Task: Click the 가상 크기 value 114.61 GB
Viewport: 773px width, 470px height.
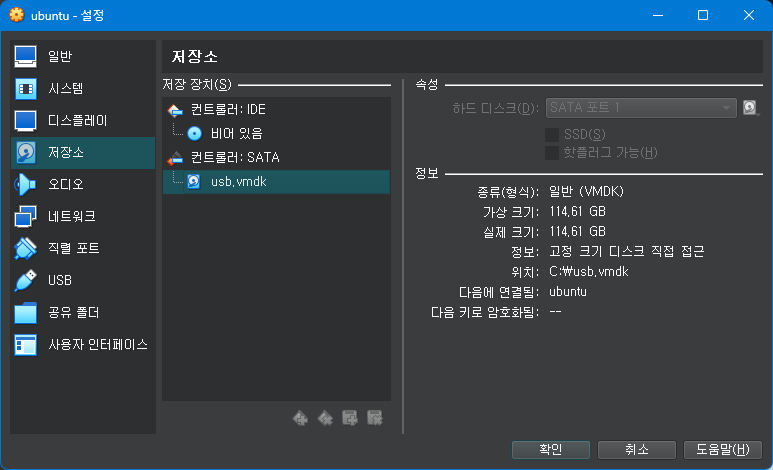Action: [577, 212]
